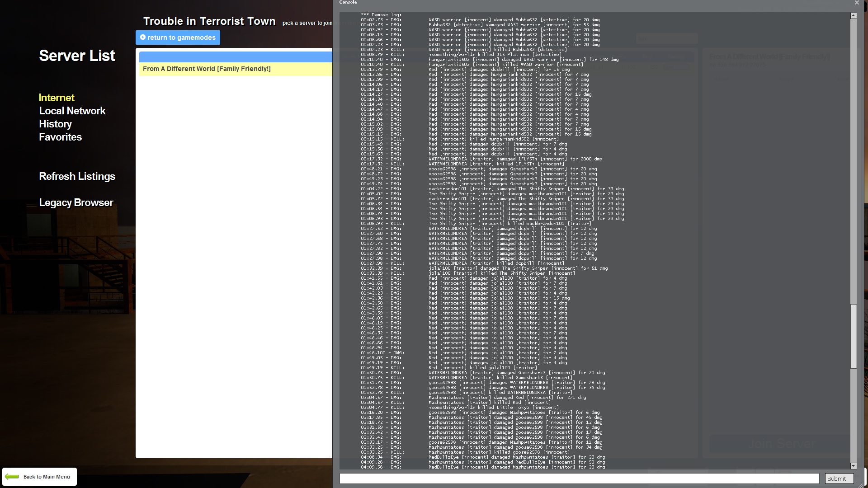
Task: Select the From A Different World server row
Action: click(236, 69)
